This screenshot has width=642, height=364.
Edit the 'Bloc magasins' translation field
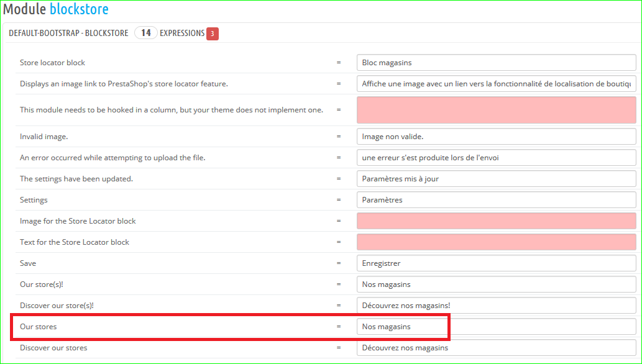pyautogui.click(x=496, y=63)
